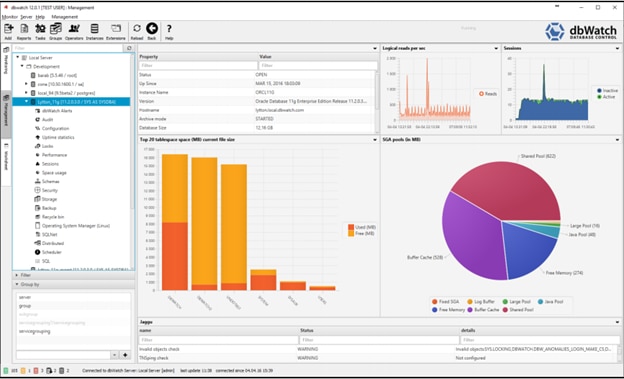The width and height of the screenshot is (624, 379).
Task: Click the plus button in Group by
Action: 125,355
